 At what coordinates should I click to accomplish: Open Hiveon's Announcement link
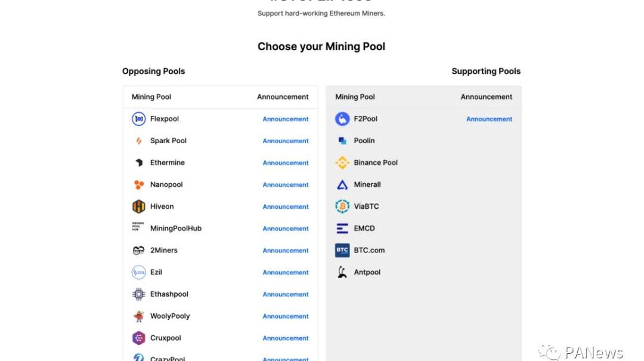(x=286, y=207)
